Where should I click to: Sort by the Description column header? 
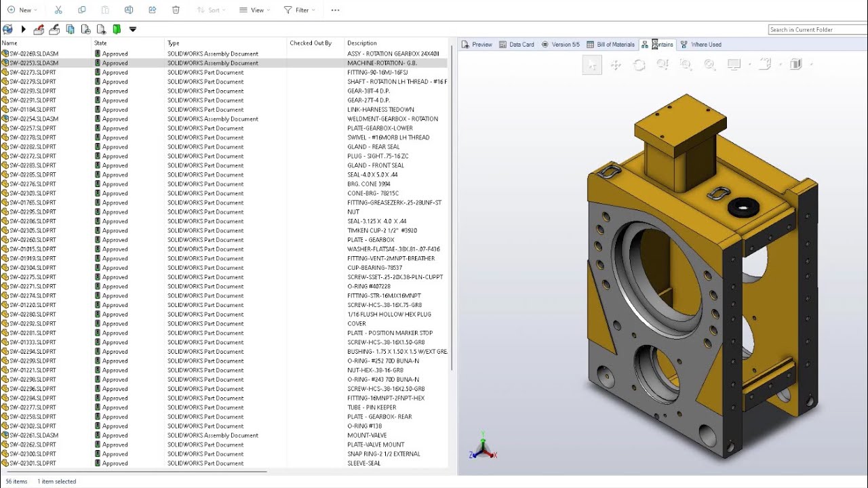[x=397, y=43]
